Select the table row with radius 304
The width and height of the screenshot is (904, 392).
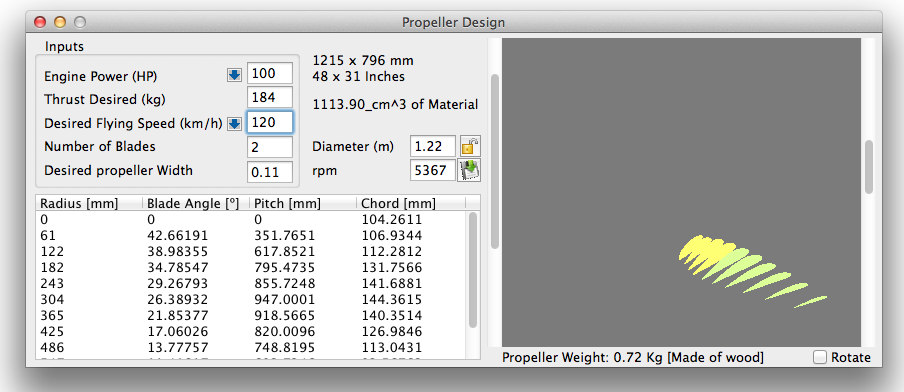251,299
